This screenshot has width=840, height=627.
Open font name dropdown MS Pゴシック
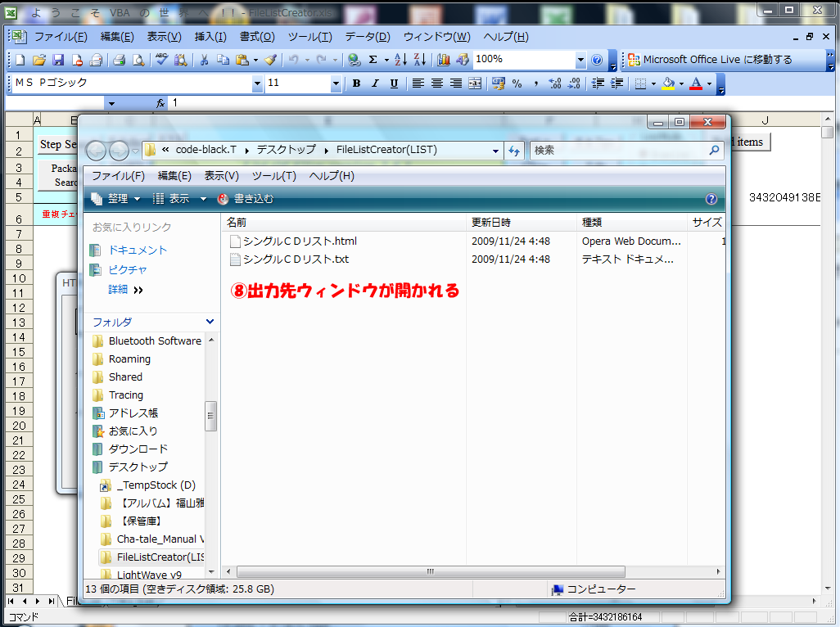258,83
